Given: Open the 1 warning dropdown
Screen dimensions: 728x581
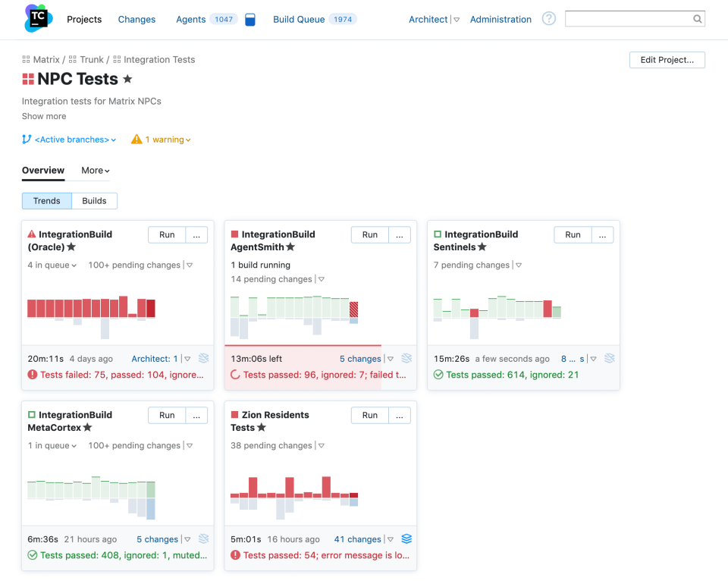Looking at the screenshot, I should [x=162, y=140].
